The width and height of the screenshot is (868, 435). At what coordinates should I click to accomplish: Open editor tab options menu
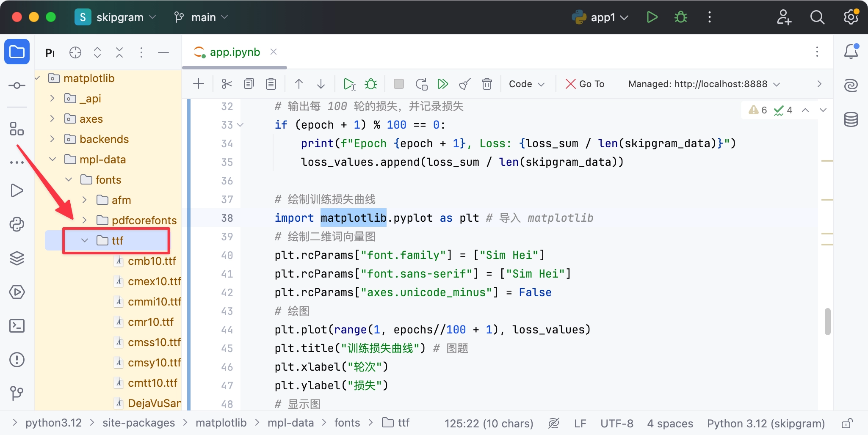[x=817, y=52]
